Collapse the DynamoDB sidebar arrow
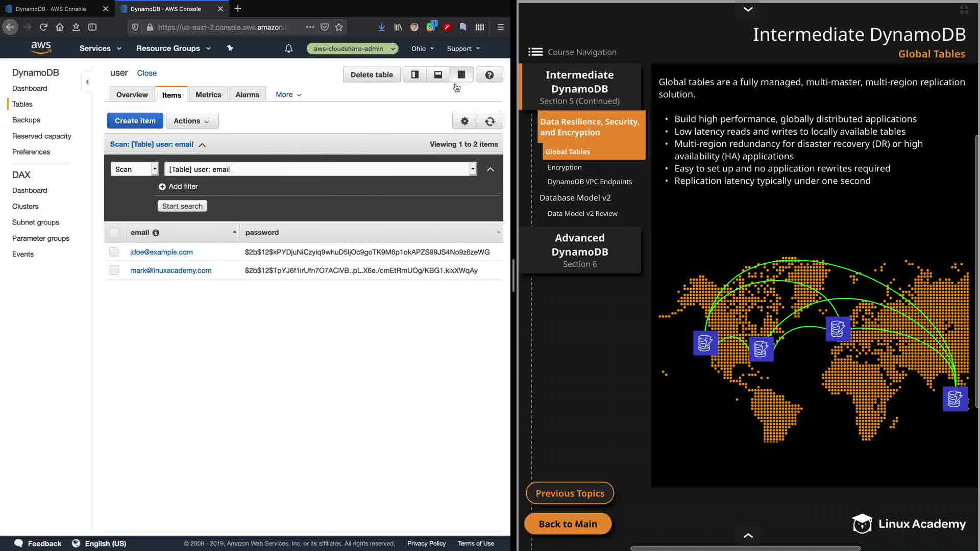 87,82
